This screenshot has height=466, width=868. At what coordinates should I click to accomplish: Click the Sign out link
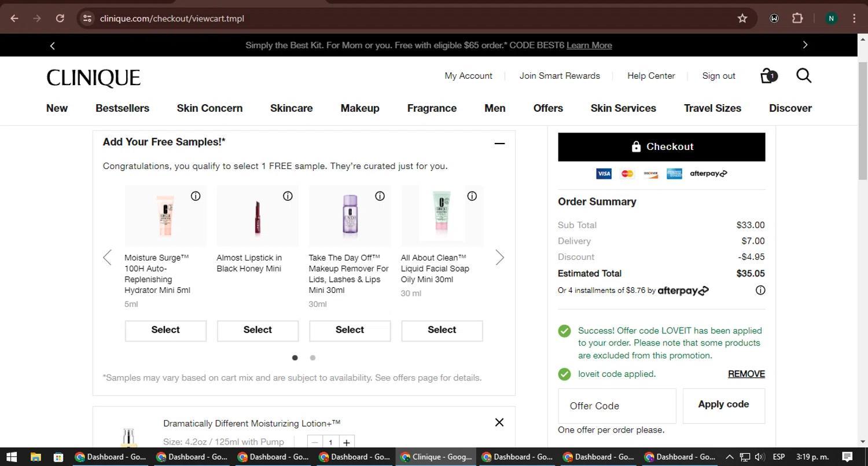[x=719, y=76]
